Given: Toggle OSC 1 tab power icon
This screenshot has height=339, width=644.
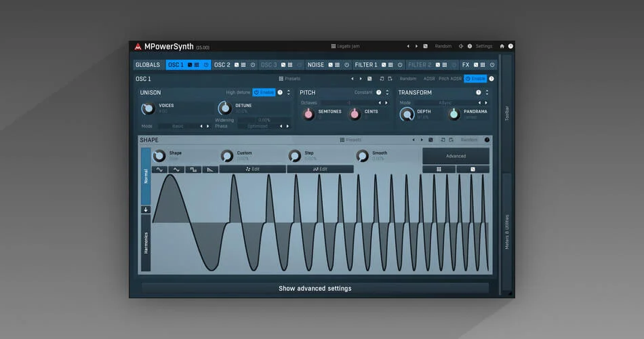Looking at the screenshot, I should pos(206,65).
